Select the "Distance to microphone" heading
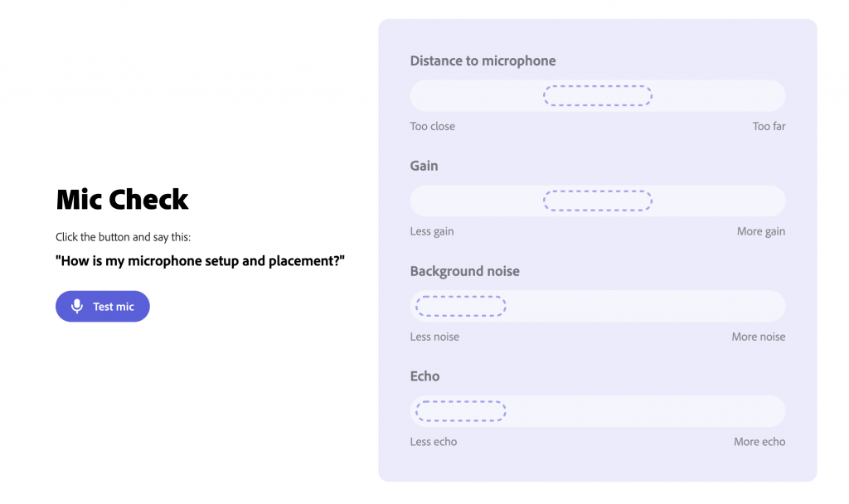Viewport: 849px width, 504px height. pyautogui.click(x=483, y=61)
